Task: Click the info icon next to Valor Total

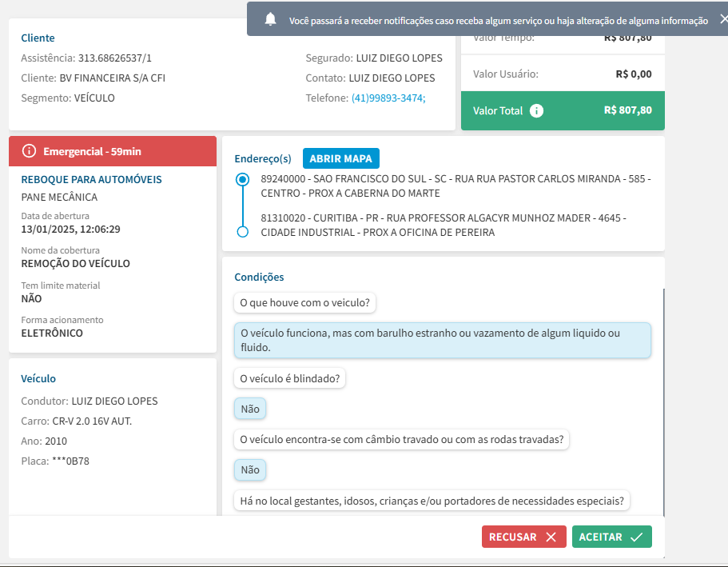Action: tap(537, 111)
